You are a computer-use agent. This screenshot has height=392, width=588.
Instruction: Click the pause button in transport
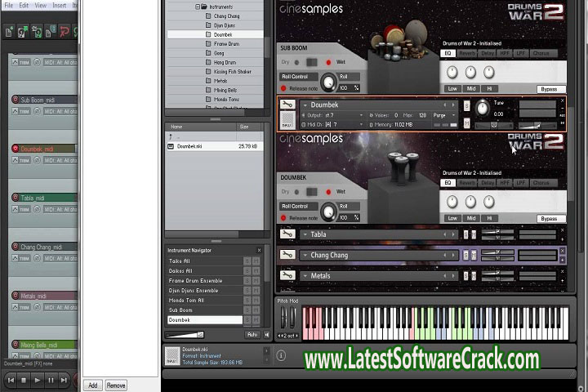tap(51, 381)
